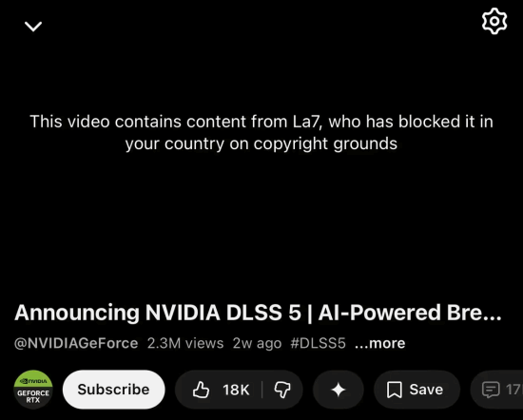The width and height of the screenshot is (523, 420).
Task: Click the Save label text
Action: pyautogui.click(x=426, y=390)
